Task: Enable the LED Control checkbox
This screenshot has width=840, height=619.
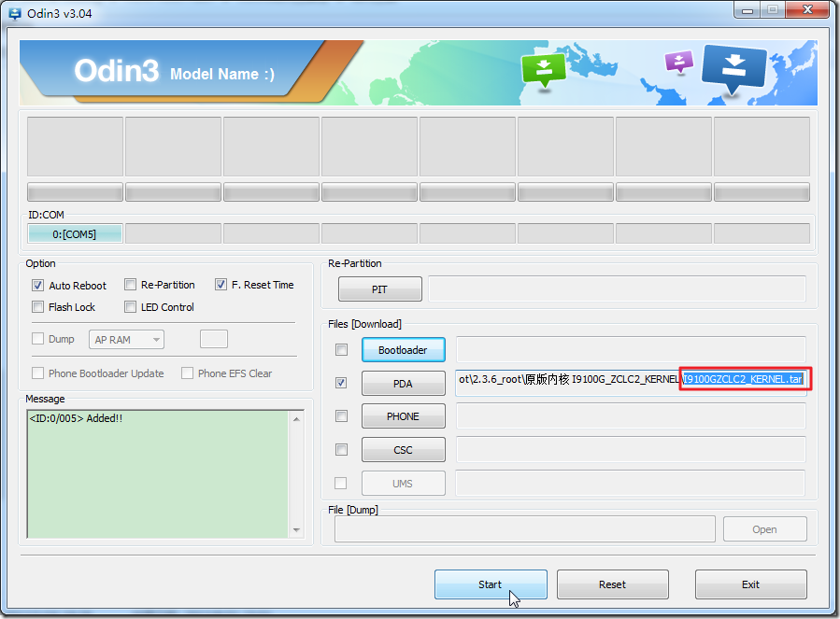Action: click(130, 307)
